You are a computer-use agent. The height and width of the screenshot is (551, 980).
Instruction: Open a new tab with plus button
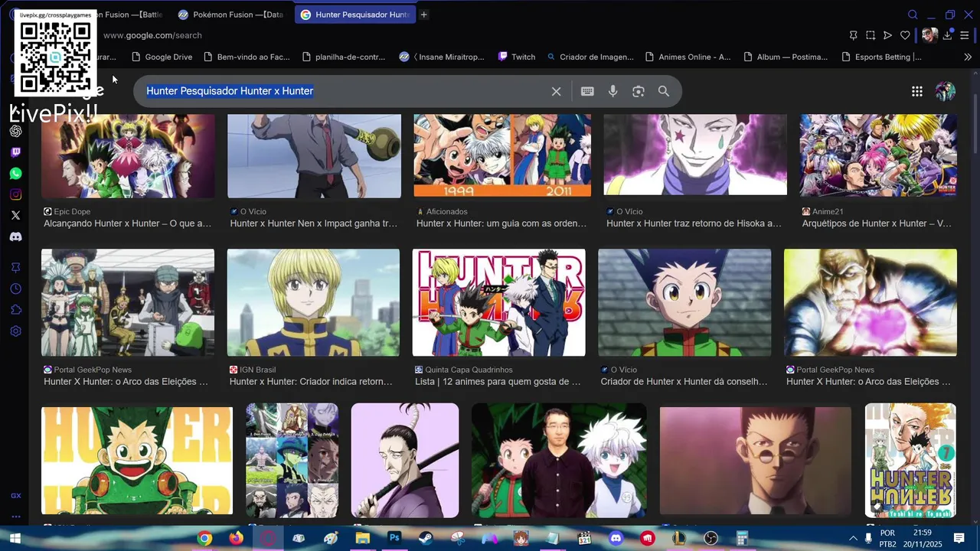(424, 15)
